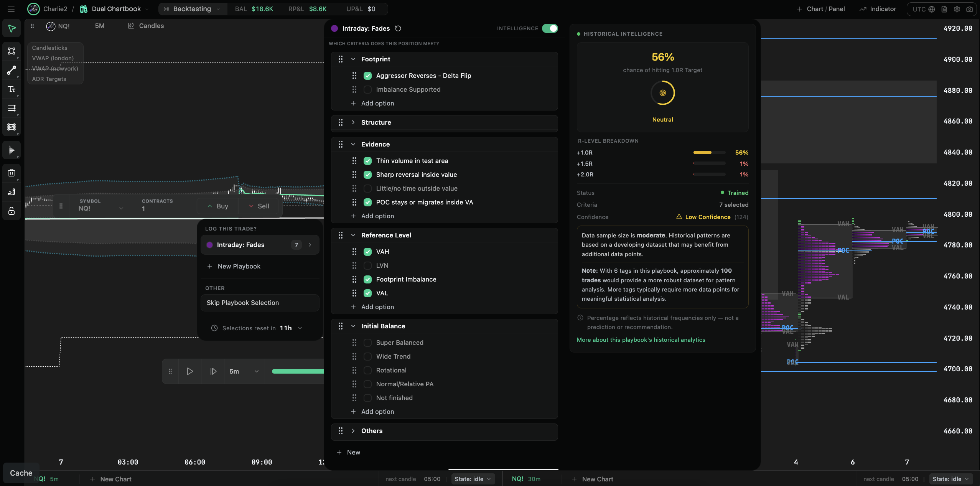
Task: Open the Indicator menu
Action: pyautogui.click(x=878, y=9)
